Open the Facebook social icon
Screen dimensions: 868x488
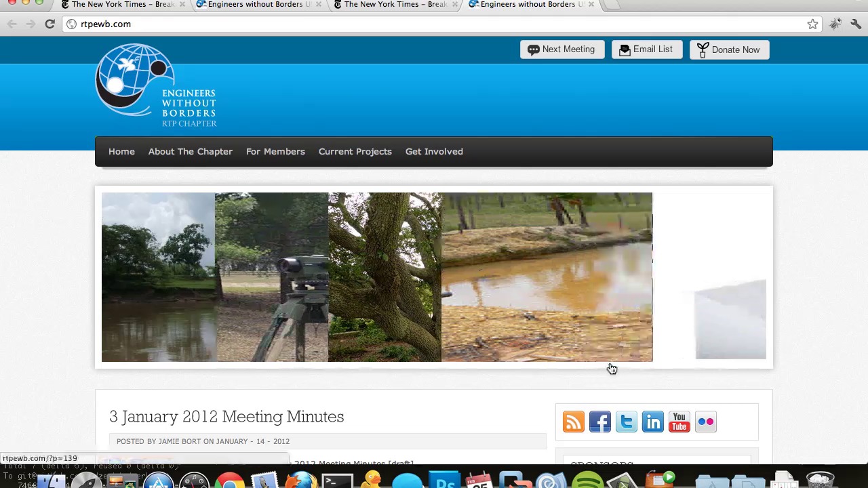click(x=600, y=422)
